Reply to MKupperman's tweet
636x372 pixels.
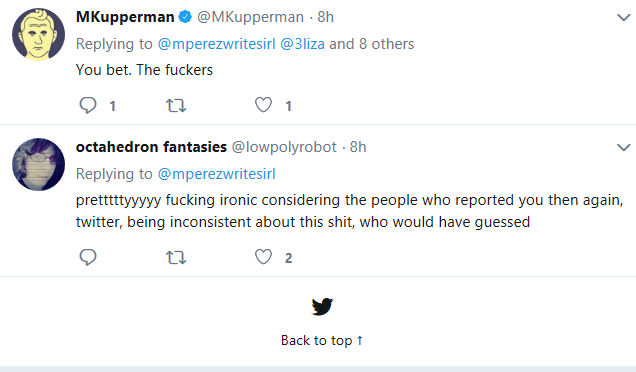coord(88,105)
